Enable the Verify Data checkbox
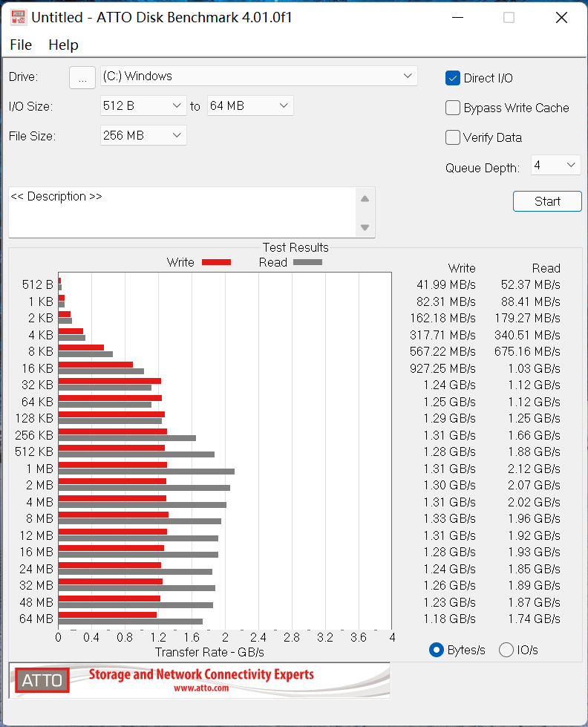This screenshot has width=588, height=727. (453, 137)
